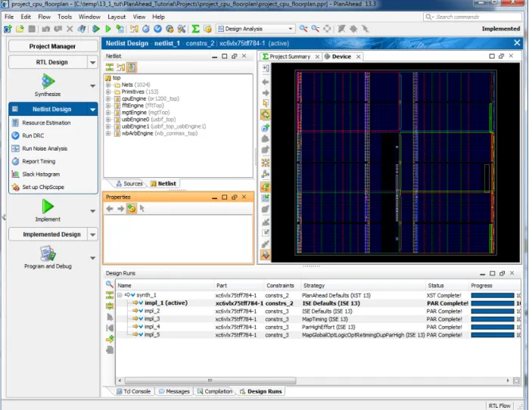This screenshot has width=532, height=410.
Task: Expand the RTL Design dropdown arrow
Action: (92, 62)
